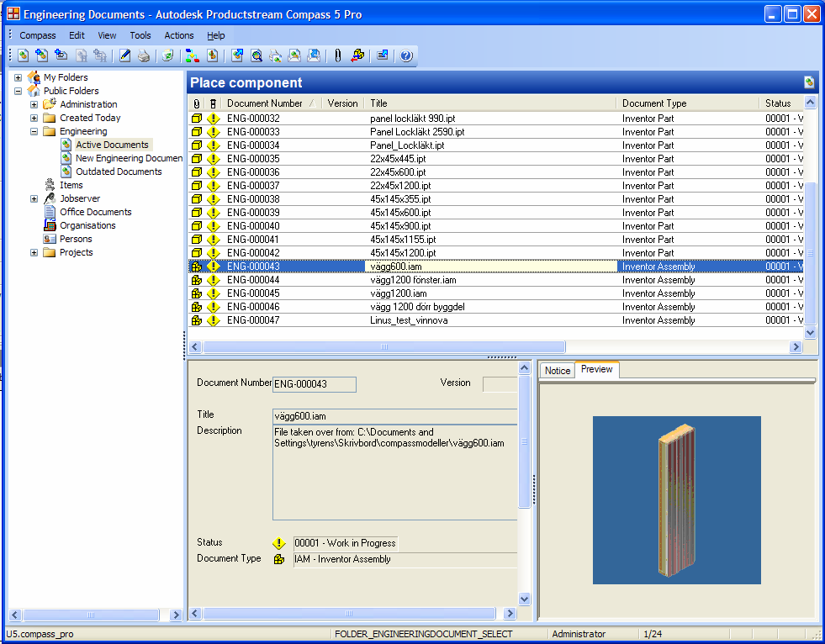This screenshot has width=825, height=644.
Task: Open the Compass menu
Action: click(37, 35)
